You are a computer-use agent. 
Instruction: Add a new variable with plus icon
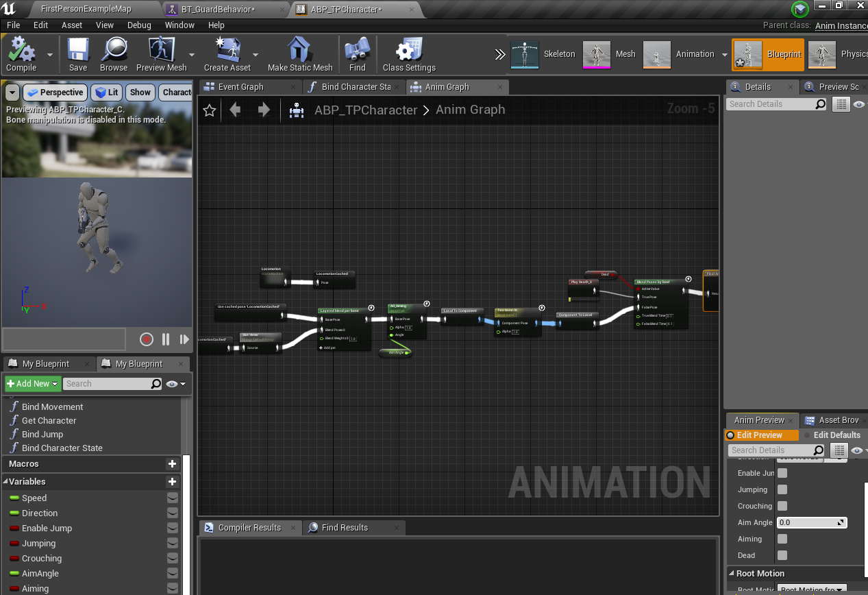[x=173, y=482]
